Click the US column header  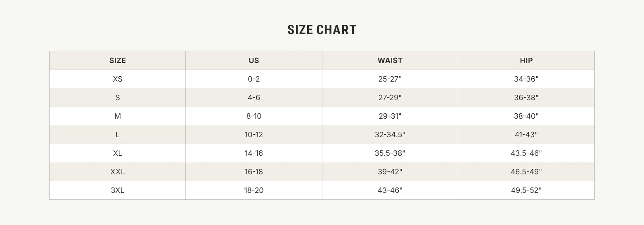[254, 61]
